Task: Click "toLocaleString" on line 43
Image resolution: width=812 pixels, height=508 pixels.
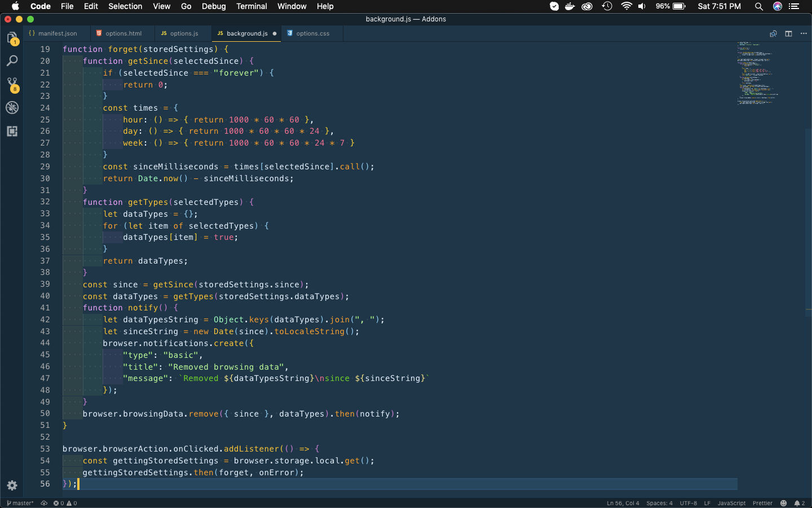Action: (x=310, y=331)
